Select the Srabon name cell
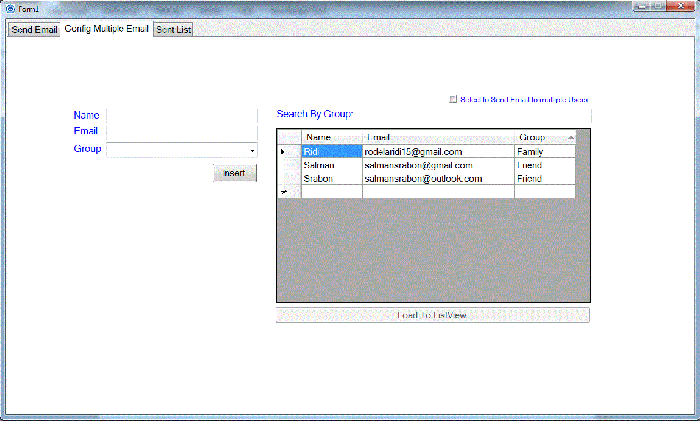 point(332,179)
